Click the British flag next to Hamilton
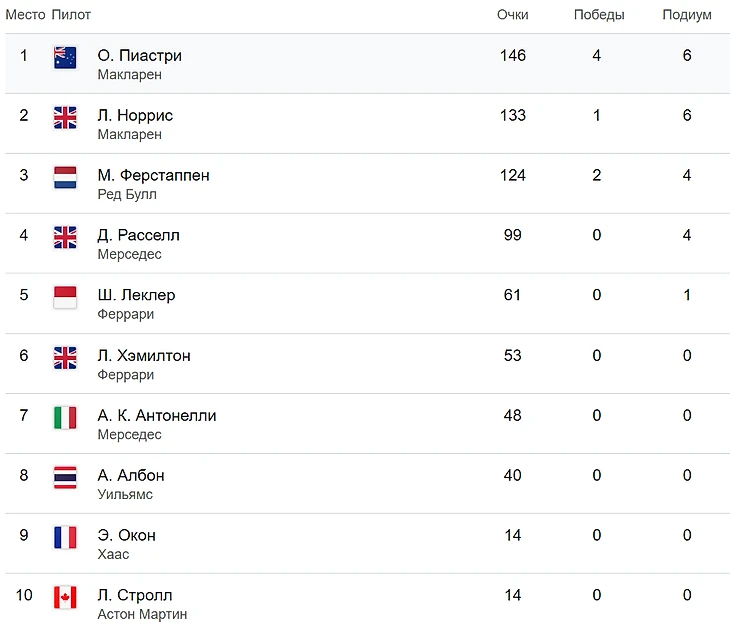 pyautogui.click(x=65, y=357)
